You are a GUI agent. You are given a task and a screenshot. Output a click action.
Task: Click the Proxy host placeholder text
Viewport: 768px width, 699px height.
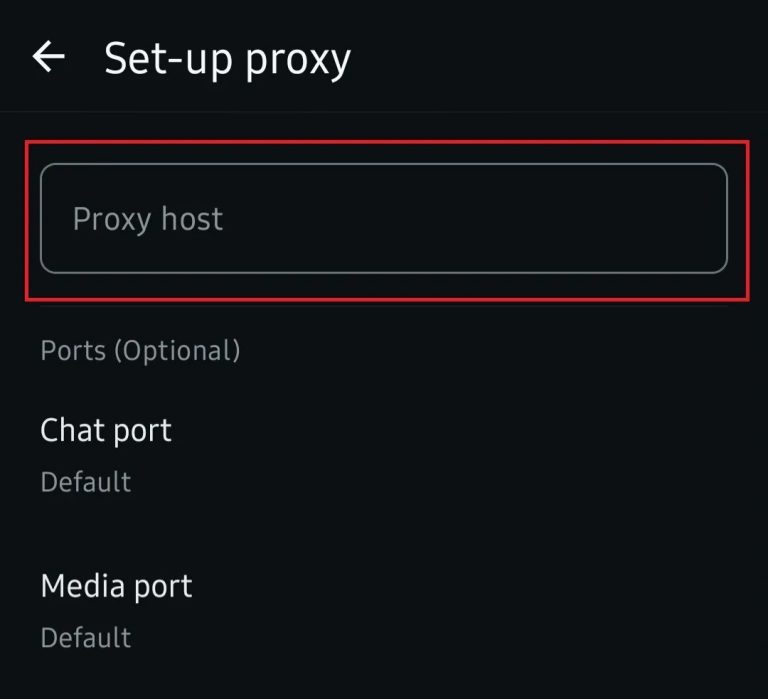147,219
